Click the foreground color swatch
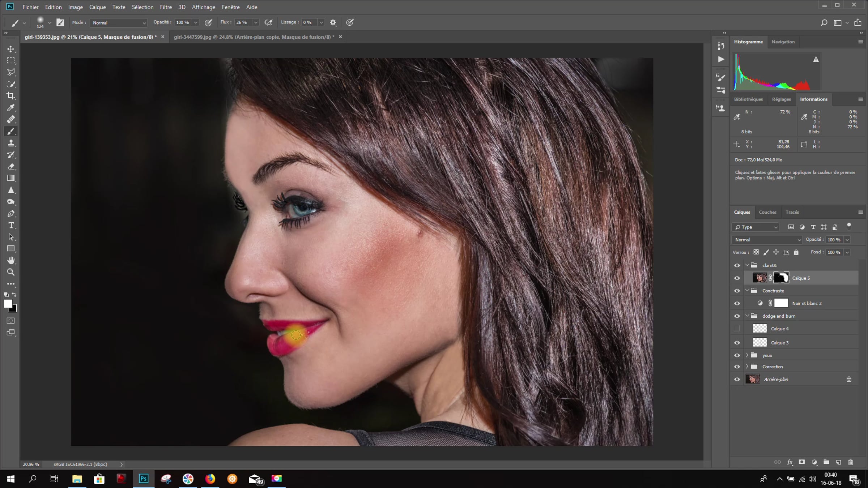The image size is (868, 488). (x=8, y=304)
